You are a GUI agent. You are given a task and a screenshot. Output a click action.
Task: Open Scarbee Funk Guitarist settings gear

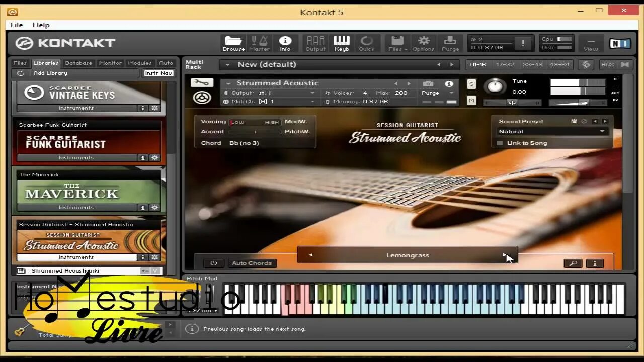click(x=154, y=158)
